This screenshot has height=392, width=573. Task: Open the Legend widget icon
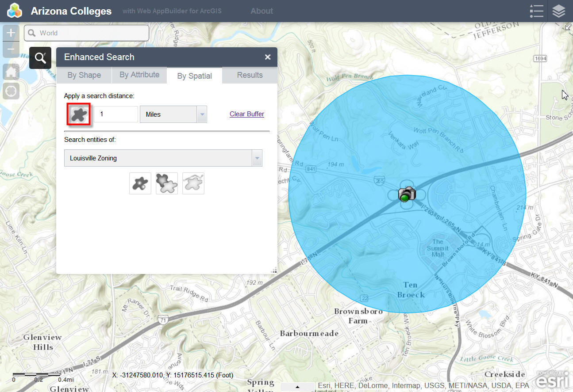coord(536,11)
